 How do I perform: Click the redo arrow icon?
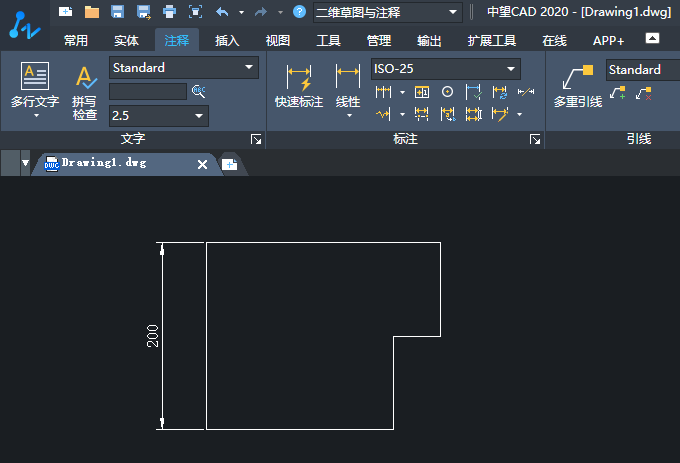(x=261, y=12)
